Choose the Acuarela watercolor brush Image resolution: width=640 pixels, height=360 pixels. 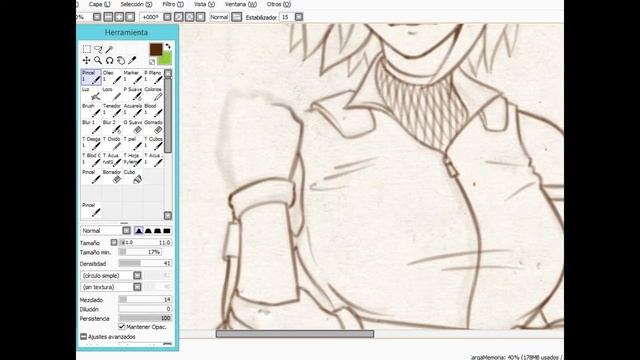tap(133, 111)
